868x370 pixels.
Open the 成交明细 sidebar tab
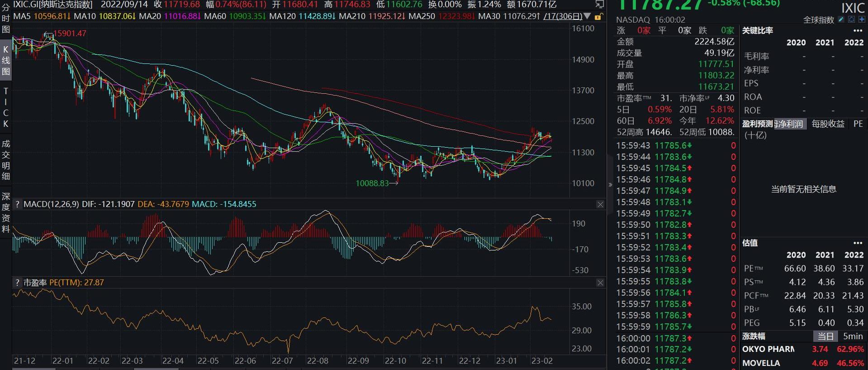pyautogui.click(x=6, y=160)
